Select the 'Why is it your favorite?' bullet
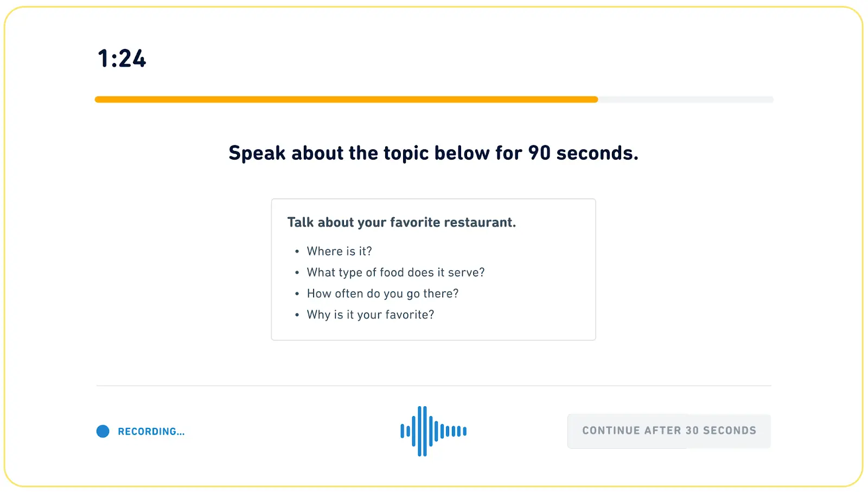Image resolution: width=868 pixels, height=492 pixels. (371, 315)
